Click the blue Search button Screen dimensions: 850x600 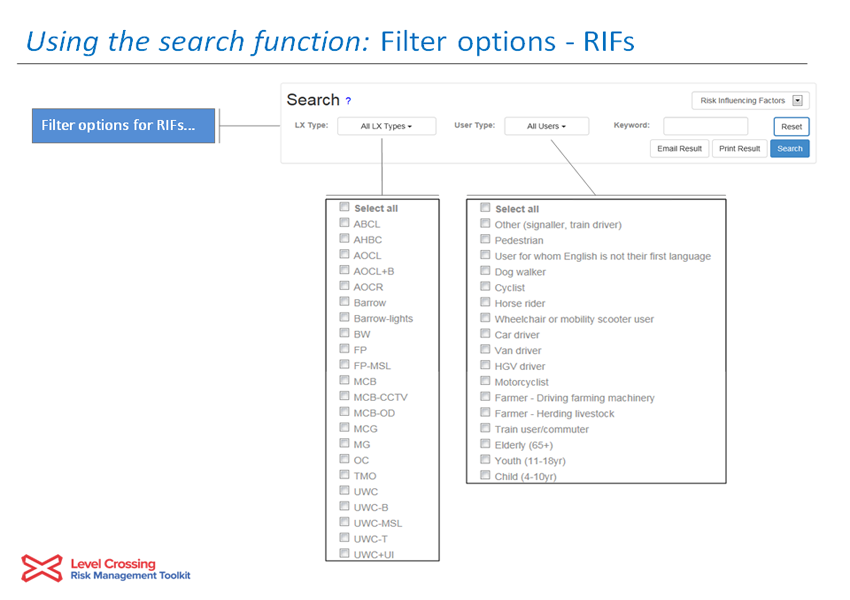[790, 149]
